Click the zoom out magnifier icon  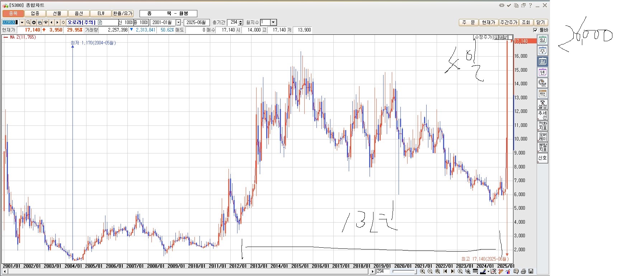[430, 271]
